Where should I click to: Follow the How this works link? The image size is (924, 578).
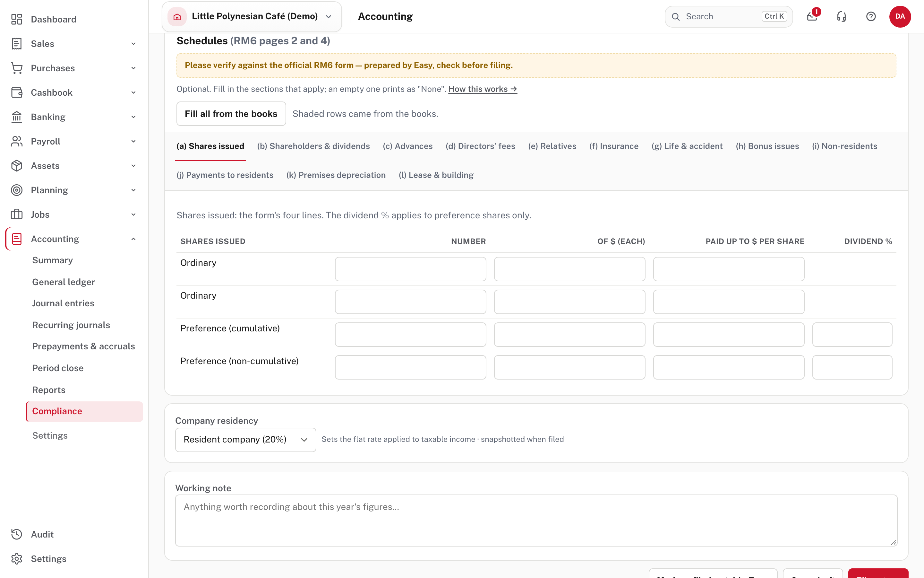(483, 89)
